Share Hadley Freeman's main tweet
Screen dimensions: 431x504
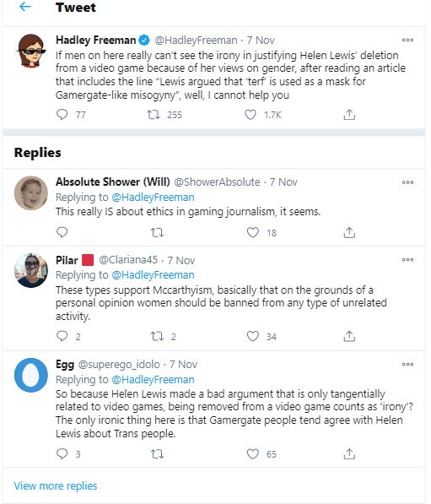click(x=349, y=115)
